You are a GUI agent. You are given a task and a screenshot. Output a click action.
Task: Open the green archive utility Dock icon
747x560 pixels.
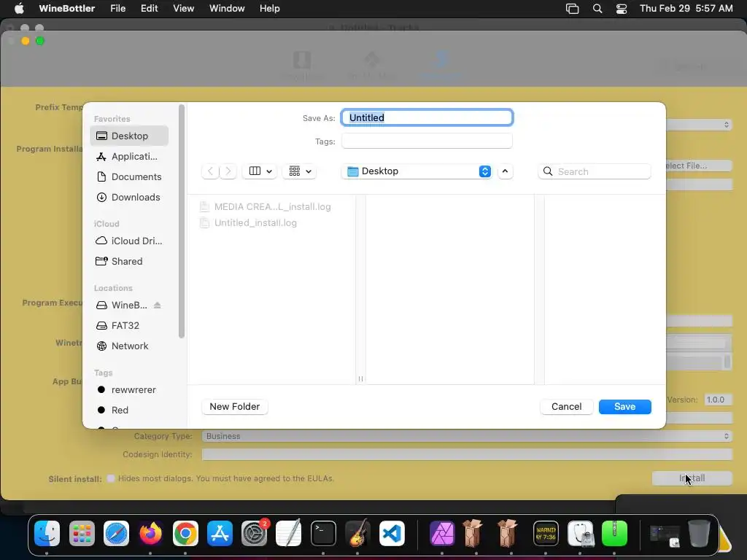(x=614, y=533)
